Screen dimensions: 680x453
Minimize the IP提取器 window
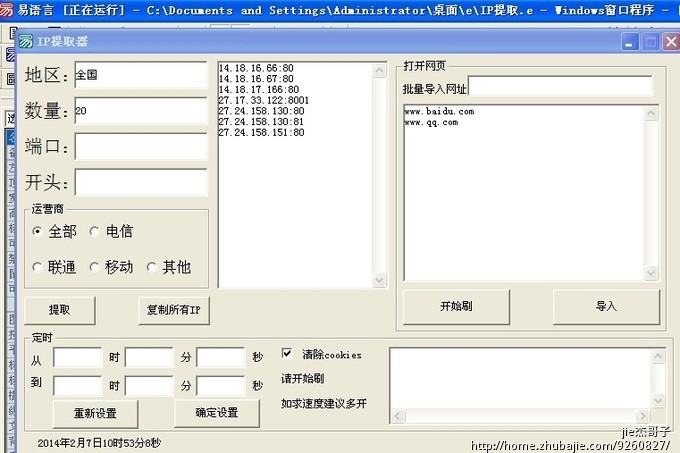(x=630, y=42)
